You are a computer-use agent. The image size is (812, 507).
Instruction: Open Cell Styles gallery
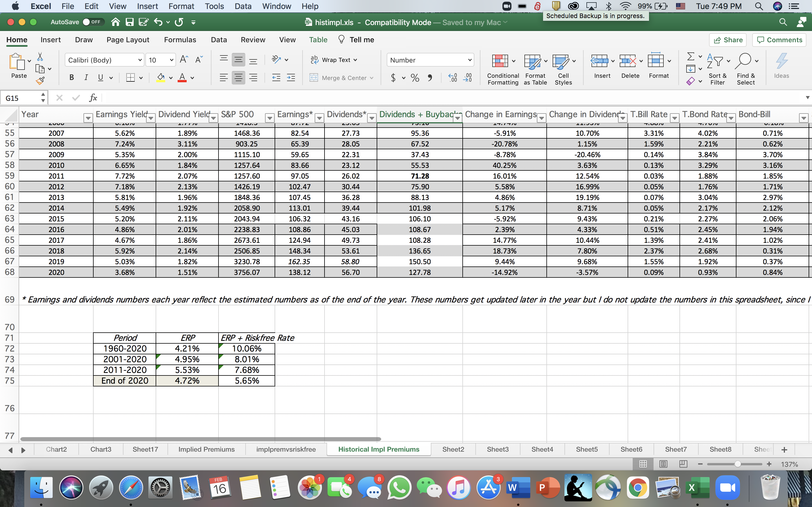pos(563,67)
